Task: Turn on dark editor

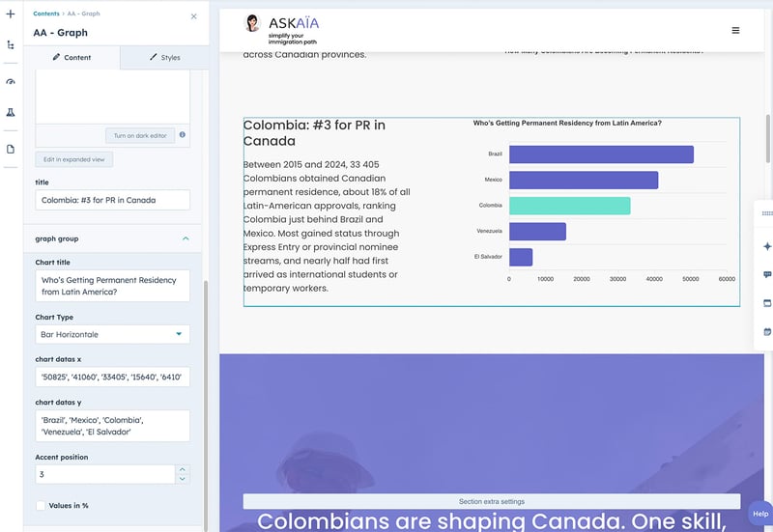Action: point(140,135)
